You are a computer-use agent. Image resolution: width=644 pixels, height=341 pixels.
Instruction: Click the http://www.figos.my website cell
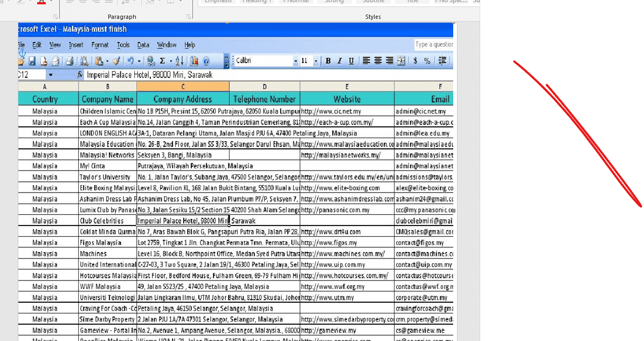pos(347,243)
